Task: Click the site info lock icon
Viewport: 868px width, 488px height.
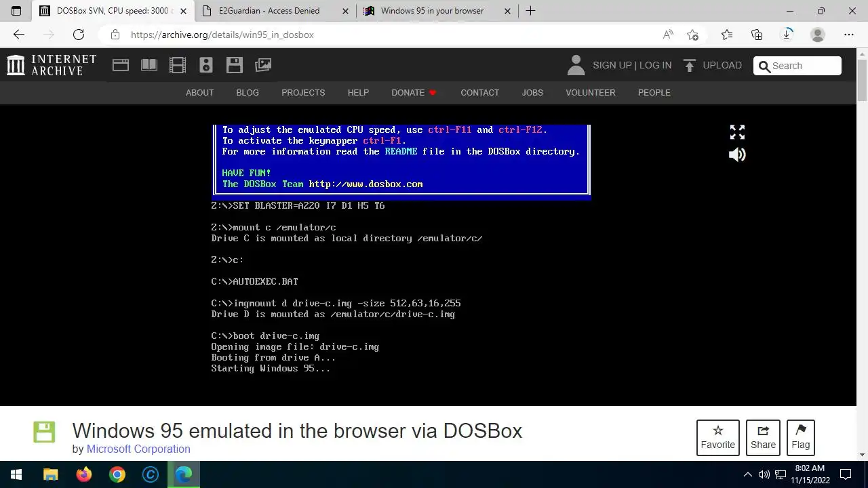Action: (x=115, y=35)
